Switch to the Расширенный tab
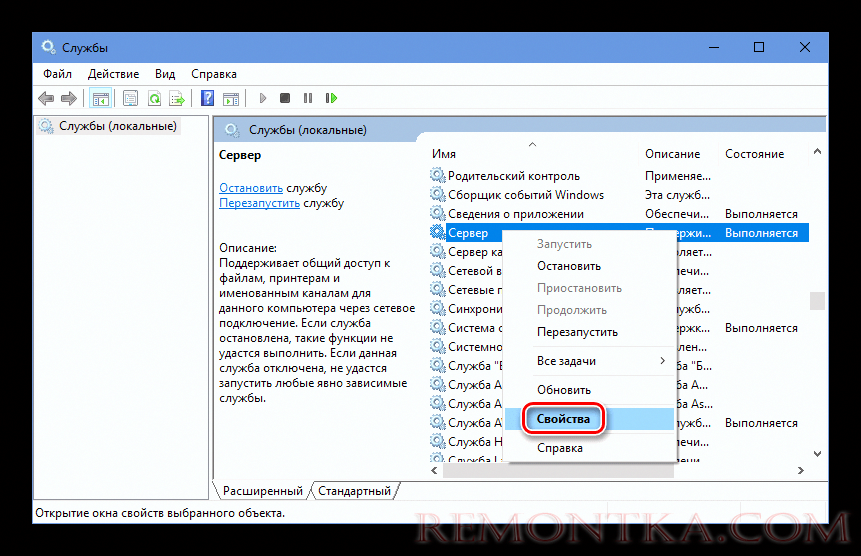The width and height of the screenshot is (861, 556). 262,491
